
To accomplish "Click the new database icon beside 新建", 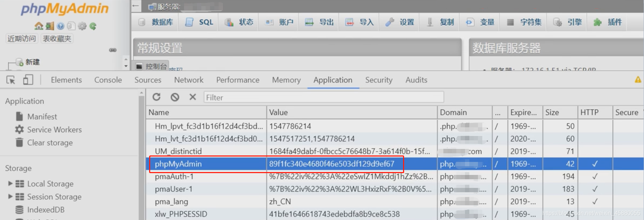I will click(20, 62).
